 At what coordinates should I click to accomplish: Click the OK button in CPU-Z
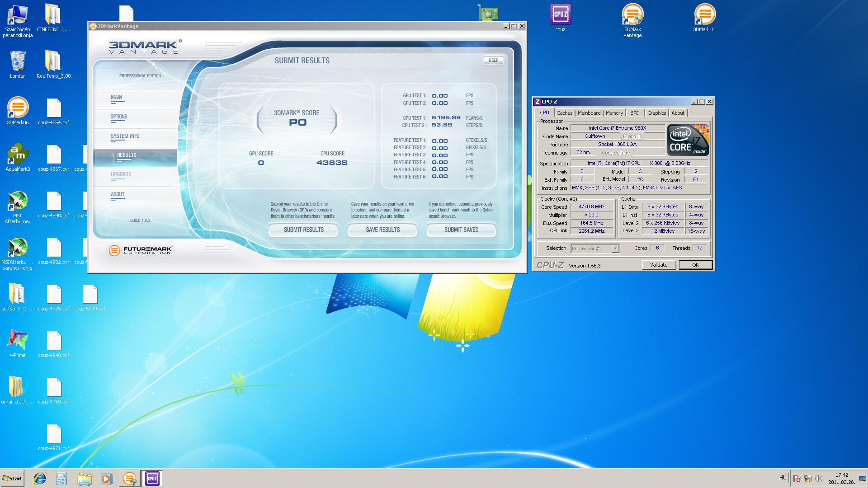point(695,265)
